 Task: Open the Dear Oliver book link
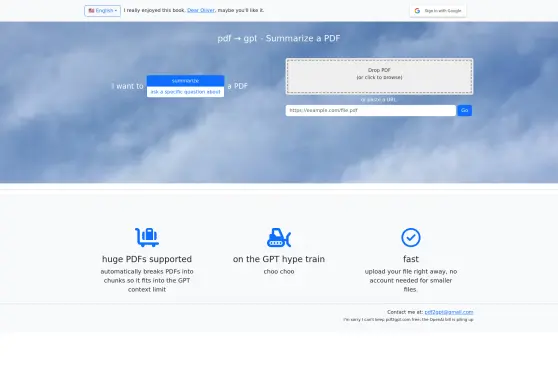click(201, 10)
